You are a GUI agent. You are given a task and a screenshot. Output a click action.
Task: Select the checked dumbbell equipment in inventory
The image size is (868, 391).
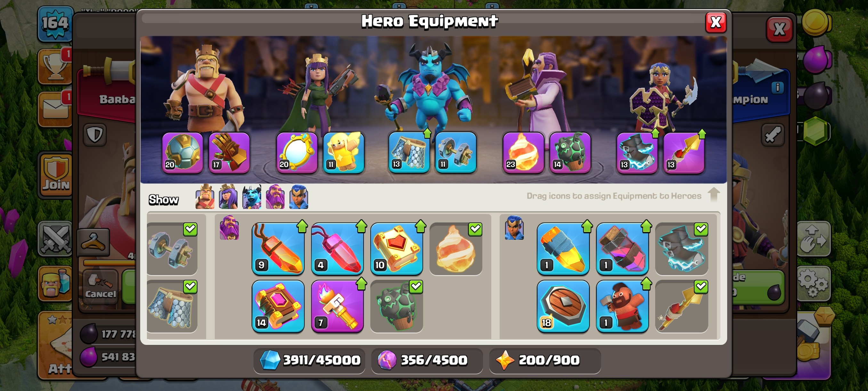click(x=172, y=249)
